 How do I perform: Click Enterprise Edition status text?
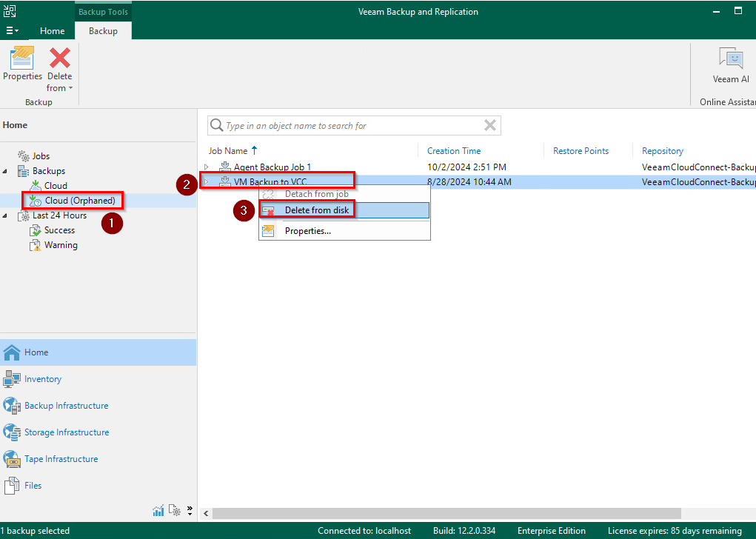click(x=551, y=531)
